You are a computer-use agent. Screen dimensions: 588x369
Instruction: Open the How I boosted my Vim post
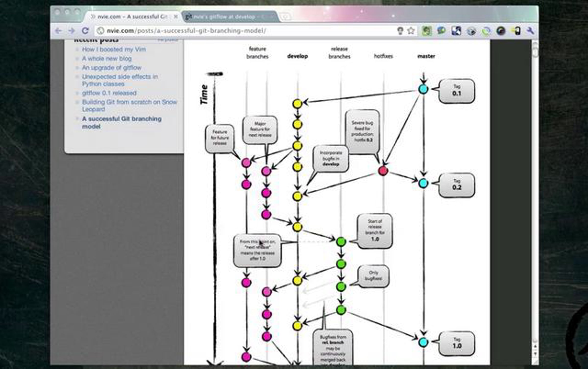coord(114,49)
